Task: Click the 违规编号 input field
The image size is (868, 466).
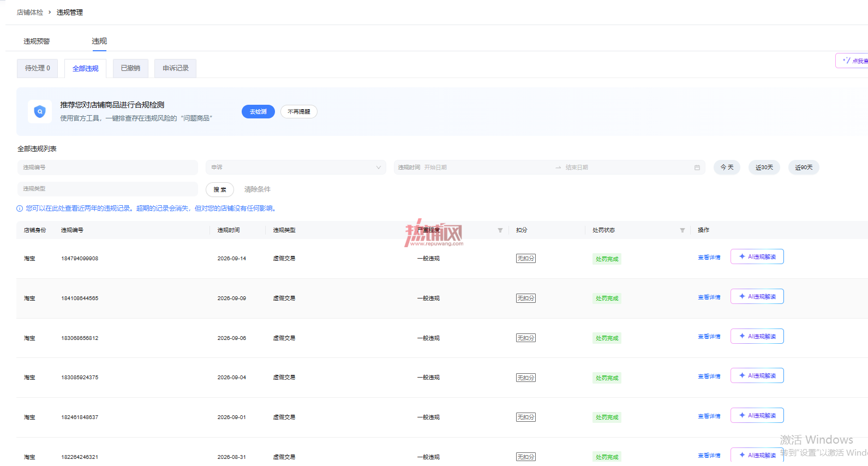Action: [x=107, y=168]
